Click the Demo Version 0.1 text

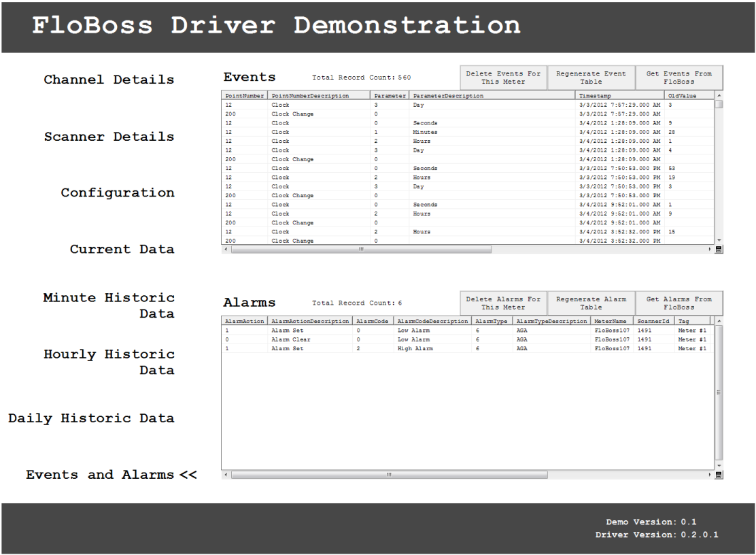(651, 522)
